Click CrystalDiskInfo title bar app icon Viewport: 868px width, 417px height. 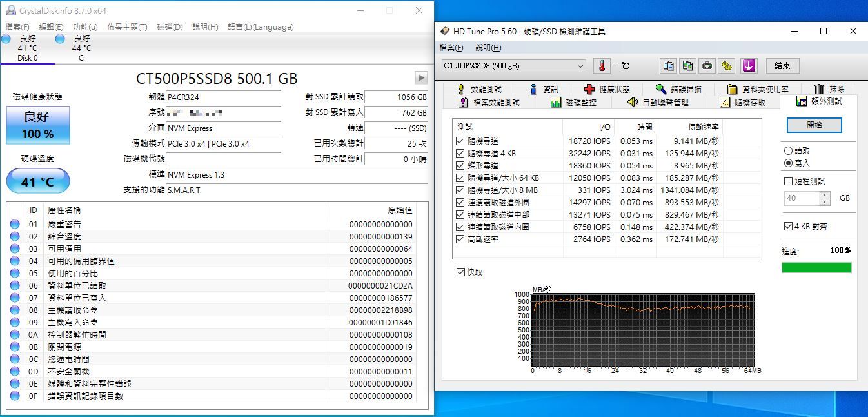(10, 10)
